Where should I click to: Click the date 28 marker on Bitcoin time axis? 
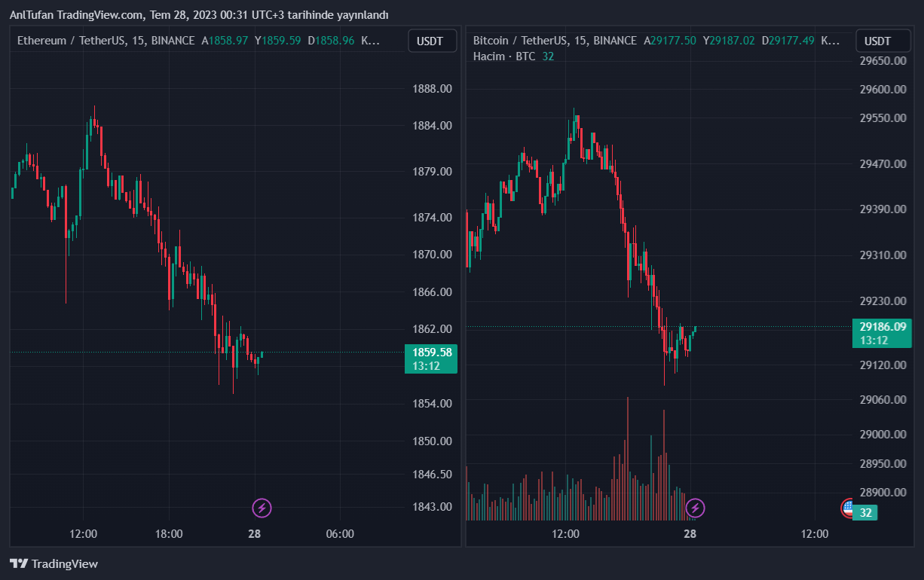689,533
